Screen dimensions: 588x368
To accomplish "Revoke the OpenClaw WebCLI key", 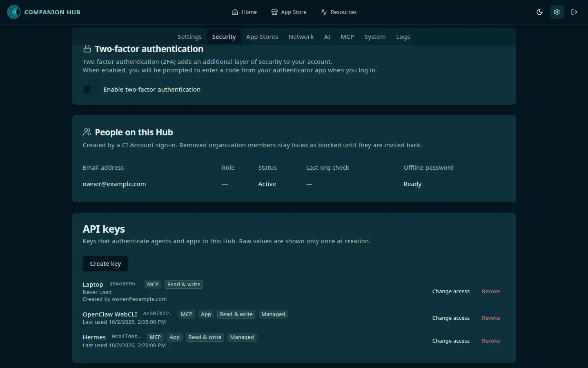I will [491, 318].
